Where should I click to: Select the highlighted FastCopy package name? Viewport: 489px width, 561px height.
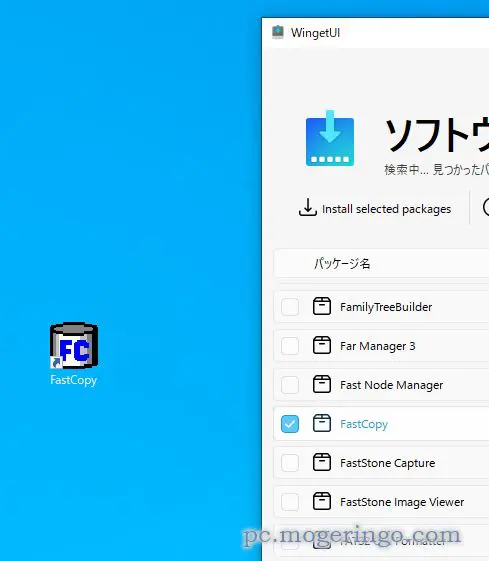click(364, 424)
